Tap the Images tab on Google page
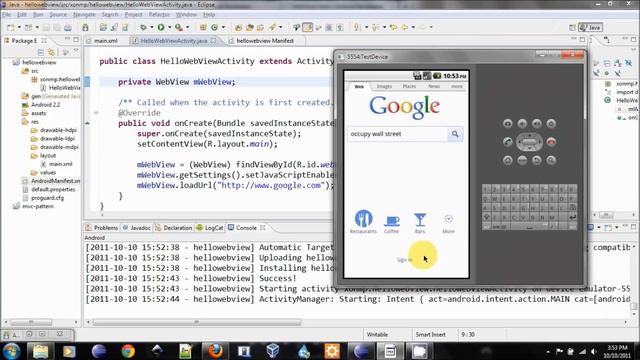Viewport: 640px width, 360px height. click(384, 87)
